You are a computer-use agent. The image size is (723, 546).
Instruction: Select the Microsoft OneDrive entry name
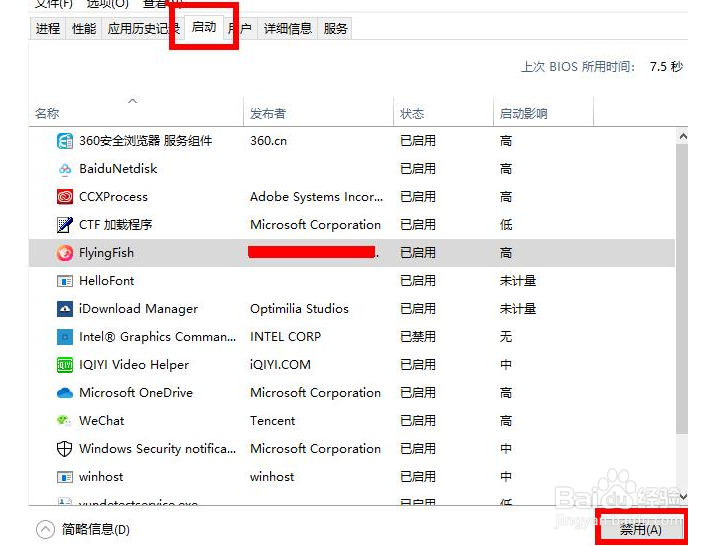click(136, 393)
